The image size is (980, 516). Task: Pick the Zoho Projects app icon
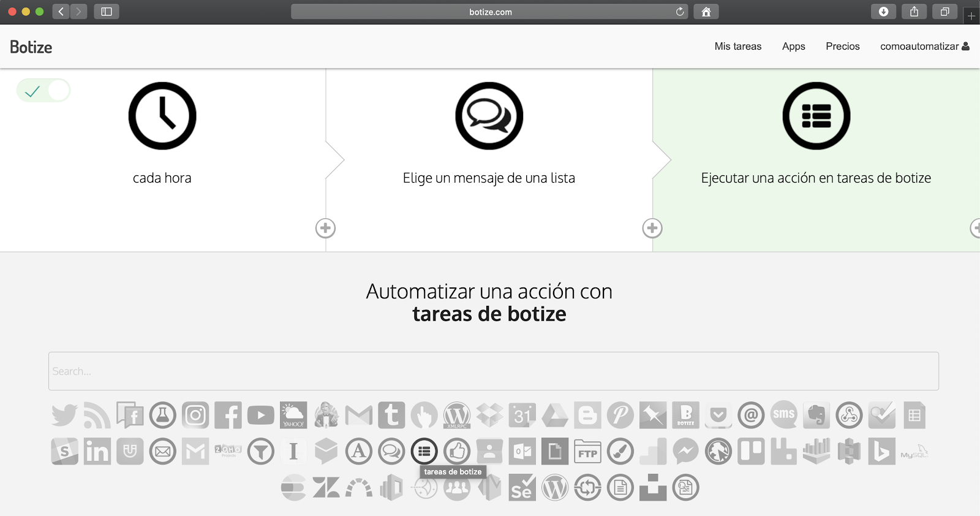tap(228, 451)
